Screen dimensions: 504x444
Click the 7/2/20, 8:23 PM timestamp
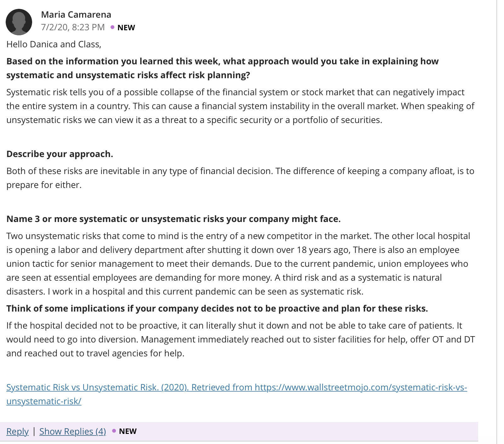73,27
